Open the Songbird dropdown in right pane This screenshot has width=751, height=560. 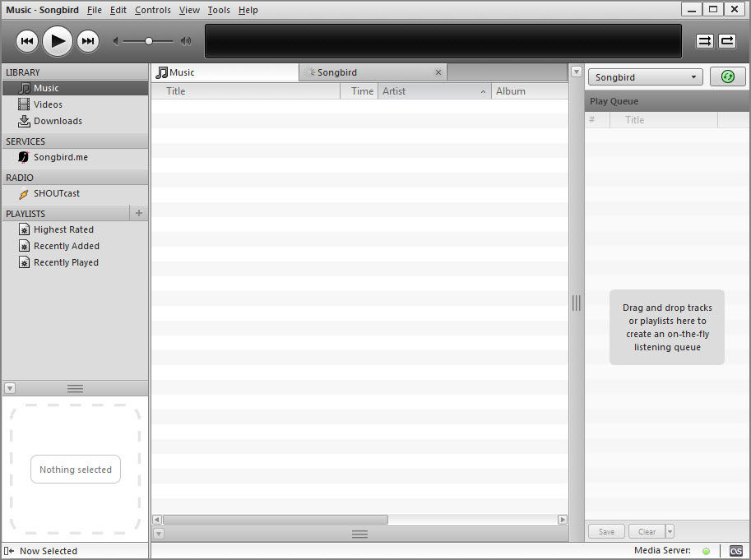(x=645, y=77)
